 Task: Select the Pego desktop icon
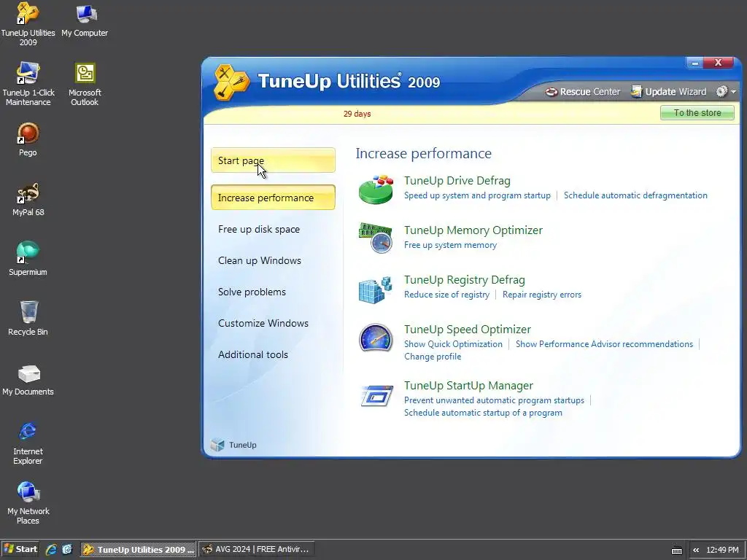click(28, 139)
